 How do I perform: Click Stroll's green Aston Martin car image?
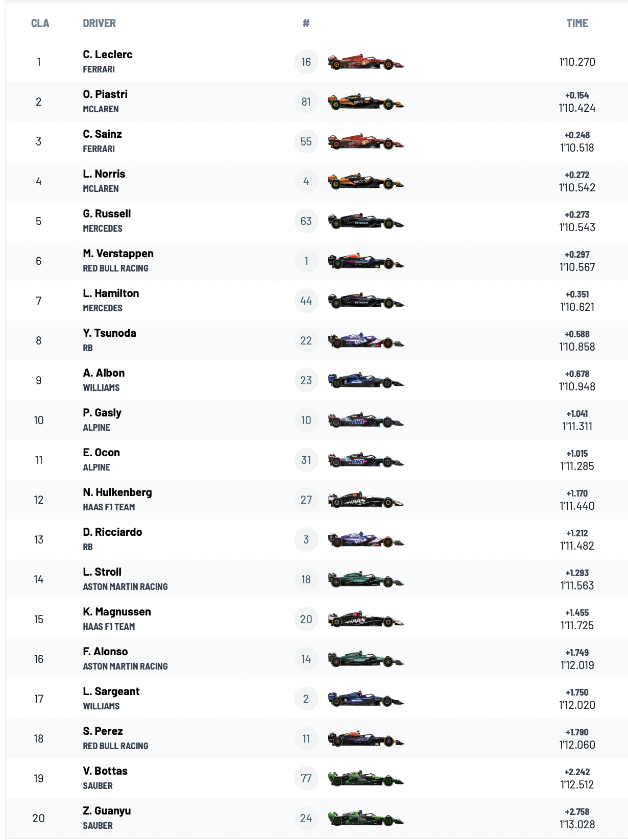[366, 579]
